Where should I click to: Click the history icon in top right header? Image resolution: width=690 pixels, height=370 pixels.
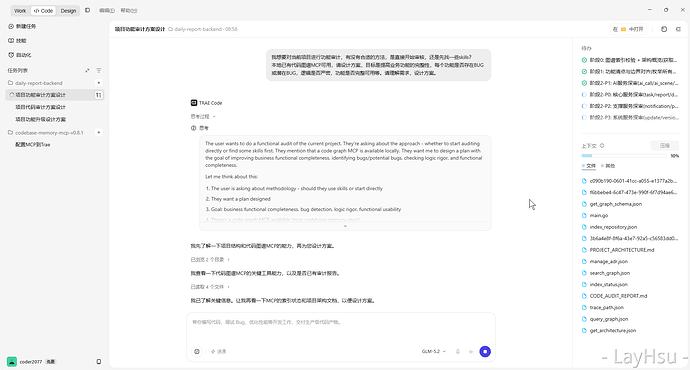click(664, 29)
